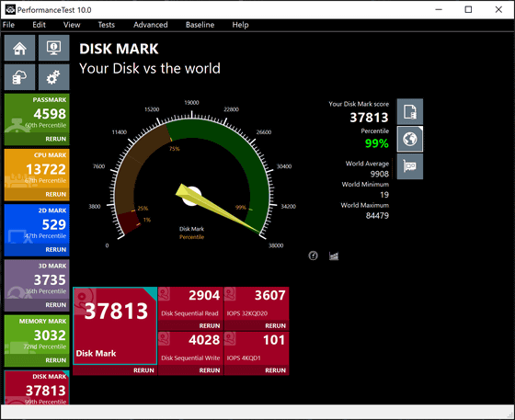Rerun the 3D Mark test
Image resolution: width=515 pixels, height=420 pixels.
tap(56, 305)
